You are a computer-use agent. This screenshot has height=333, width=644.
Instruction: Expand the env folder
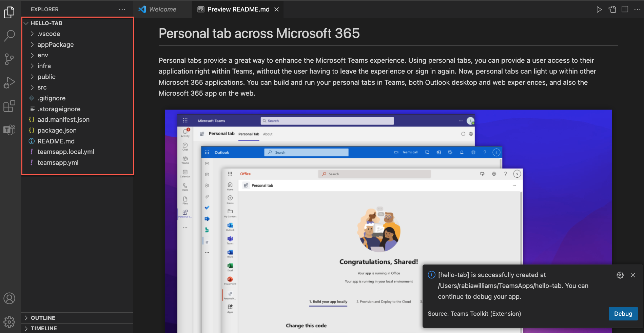point(78,55)
